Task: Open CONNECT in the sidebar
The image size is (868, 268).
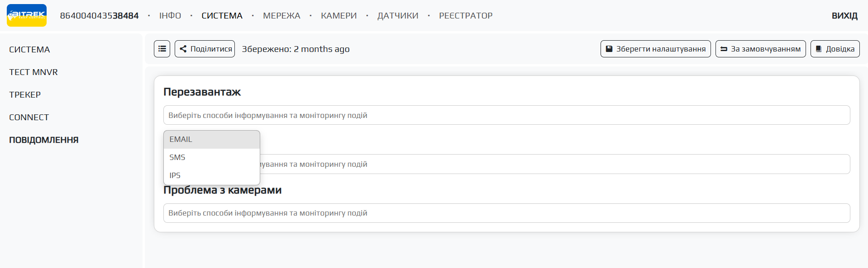Action: click(x=29, y=118)
